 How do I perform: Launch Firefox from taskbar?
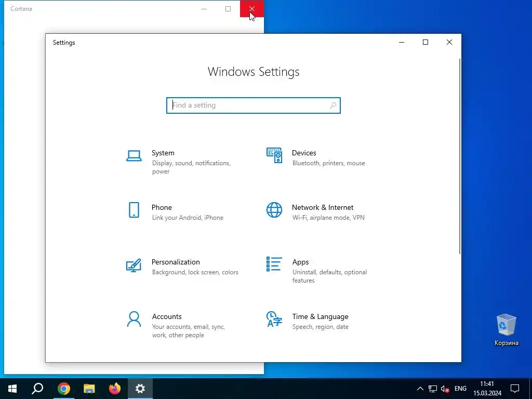(x=115, y=389)
